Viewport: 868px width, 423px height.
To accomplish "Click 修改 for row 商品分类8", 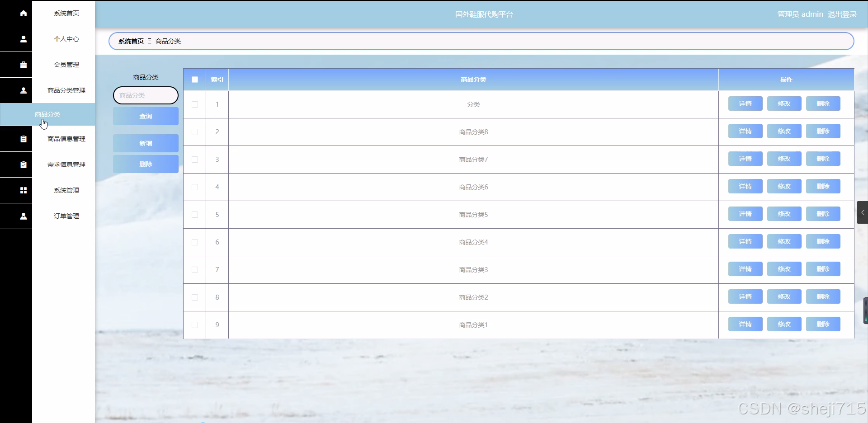I will pos(784,131).
